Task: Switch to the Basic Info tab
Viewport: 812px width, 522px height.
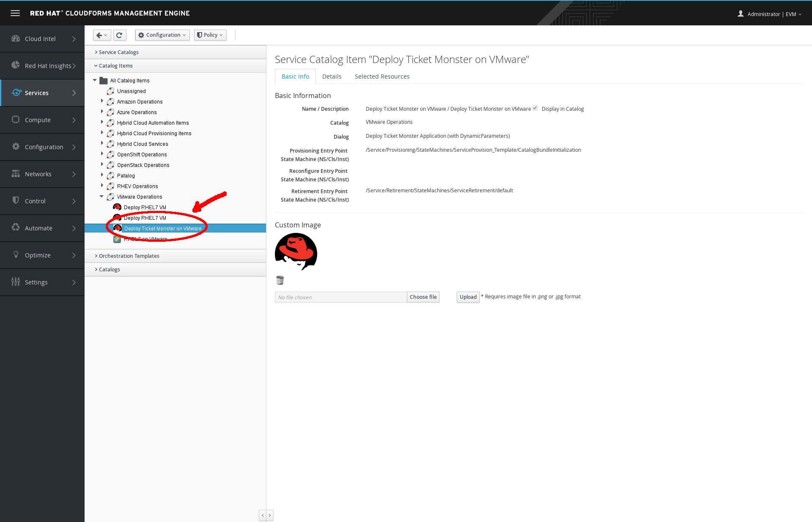Action: [295, 77]
